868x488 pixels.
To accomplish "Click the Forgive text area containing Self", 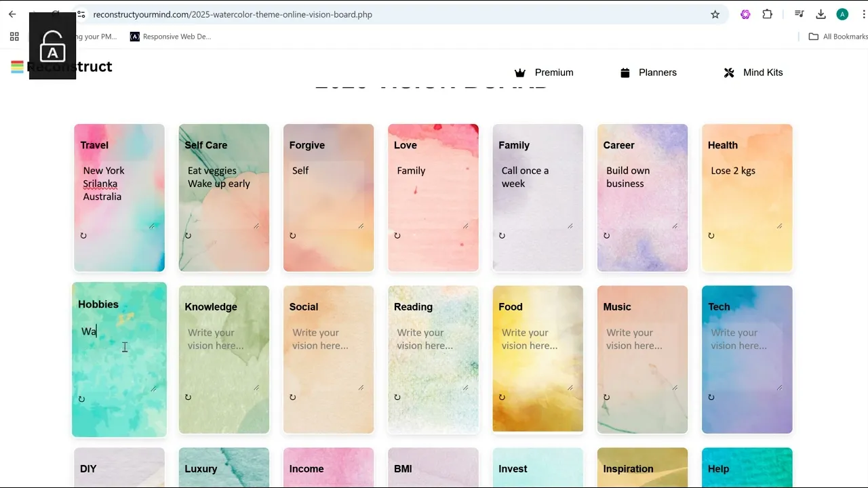I will (x=328, y=196).
